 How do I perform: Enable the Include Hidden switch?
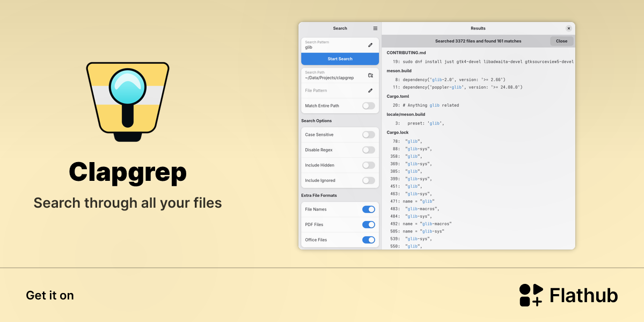(369, 165)
